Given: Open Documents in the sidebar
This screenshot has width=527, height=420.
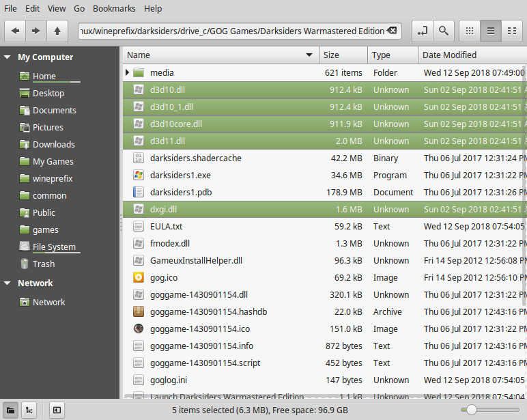Looking at the screenshot, I should 54,111.
